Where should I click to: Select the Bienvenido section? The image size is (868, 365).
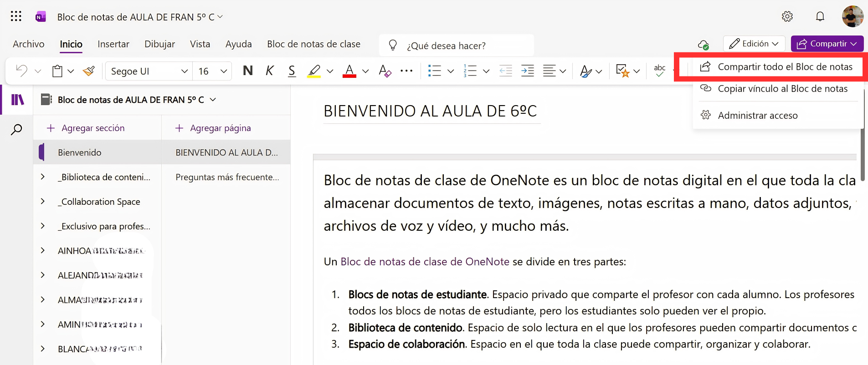(x=98, y=152)
